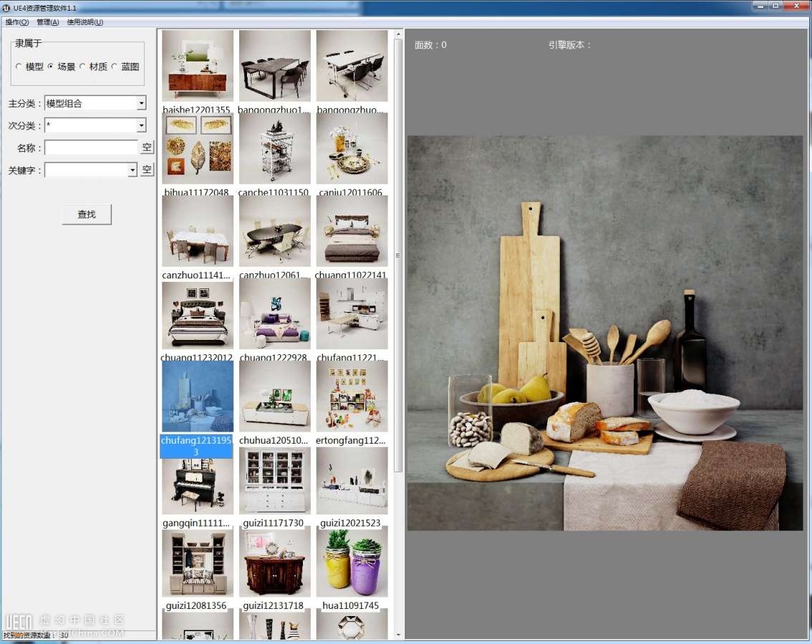Click into the 名称 text field
Image resolution: width=812 pixels, height=644 pixels.
[91, 147]
